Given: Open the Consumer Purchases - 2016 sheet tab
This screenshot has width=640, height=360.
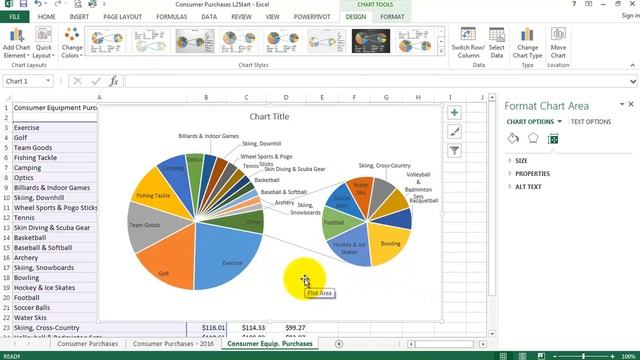Looking at the screenshot, I should point(173,344).
